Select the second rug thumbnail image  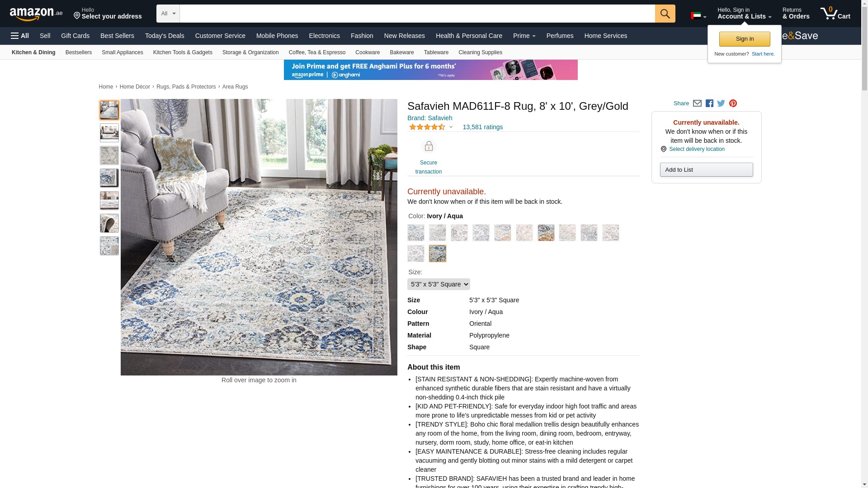(x=109, y=133)
